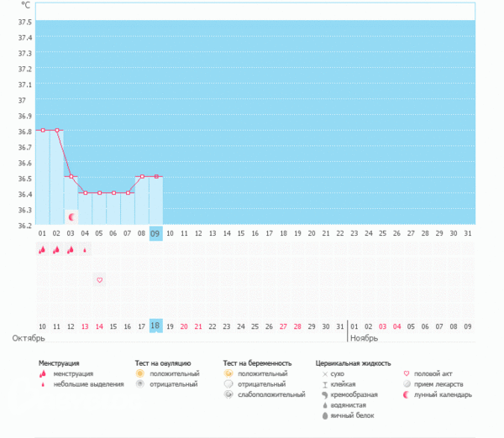The image size is (504, 438).
Task: Click the menstruation drop icon on cycle day 01
Action: pyautogui.click(x=42, y=249)
